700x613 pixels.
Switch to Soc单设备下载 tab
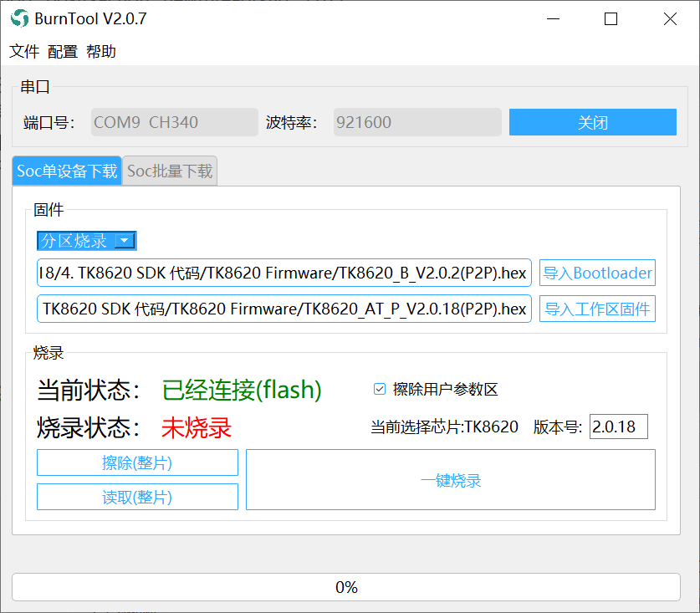coord(67,171)
